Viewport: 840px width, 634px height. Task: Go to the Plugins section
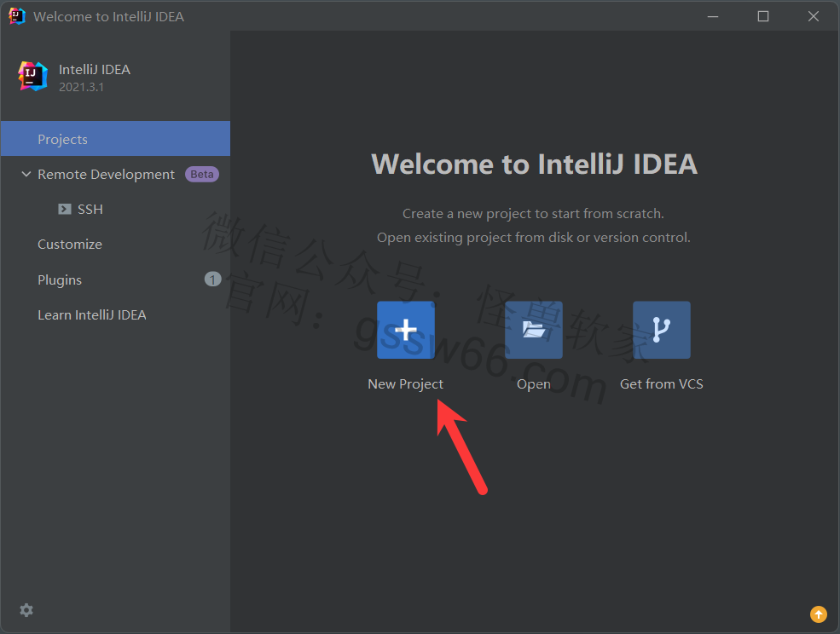[x=60, y=280]
